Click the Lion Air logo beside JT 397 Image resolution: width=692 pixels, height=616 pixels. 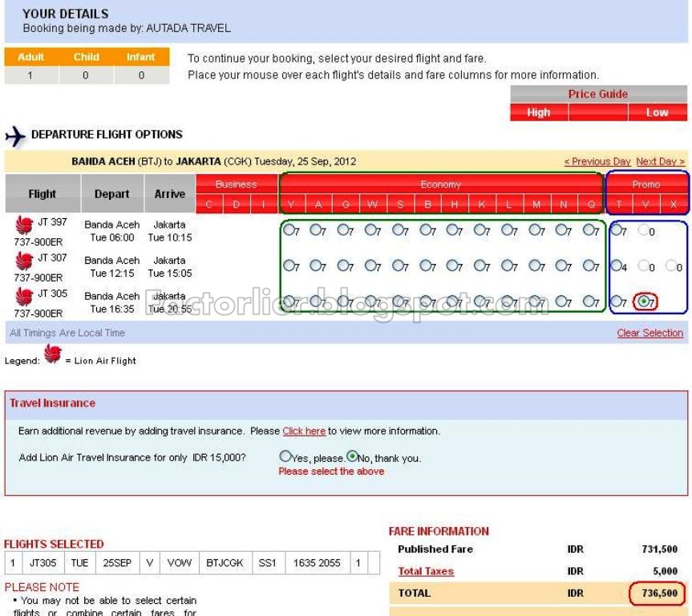point(24,225)
